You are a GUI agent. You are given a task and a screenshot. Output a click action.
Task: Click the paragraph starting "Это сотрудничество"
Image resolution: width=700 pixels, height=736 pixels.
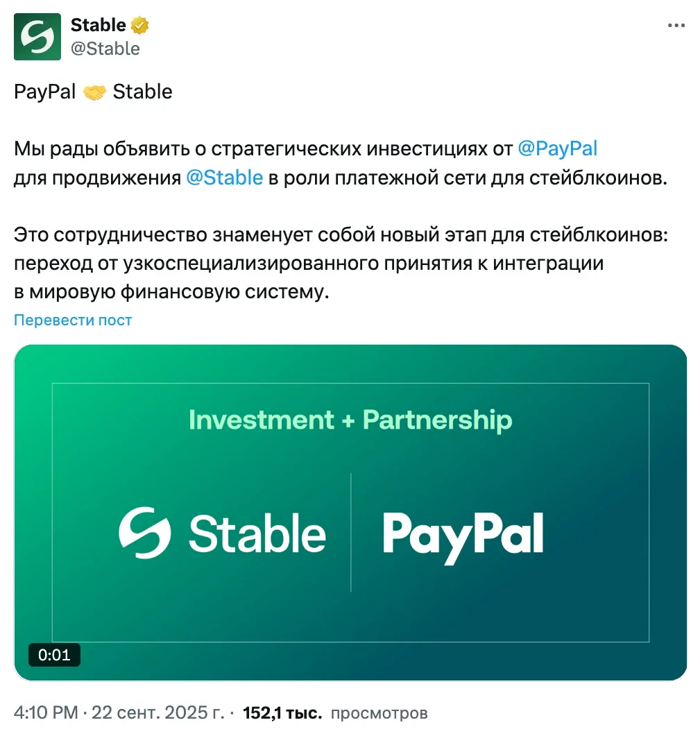[x=340, y=264]
